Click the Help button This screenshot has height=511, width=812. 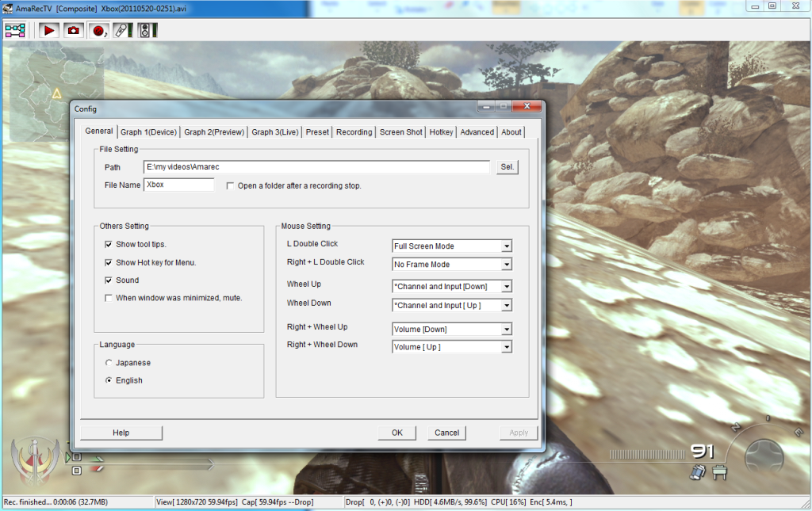[121, 433]
